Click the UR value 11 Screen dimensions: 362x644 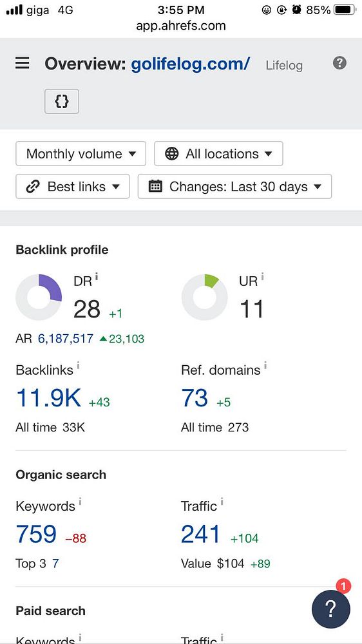(251, 309)
